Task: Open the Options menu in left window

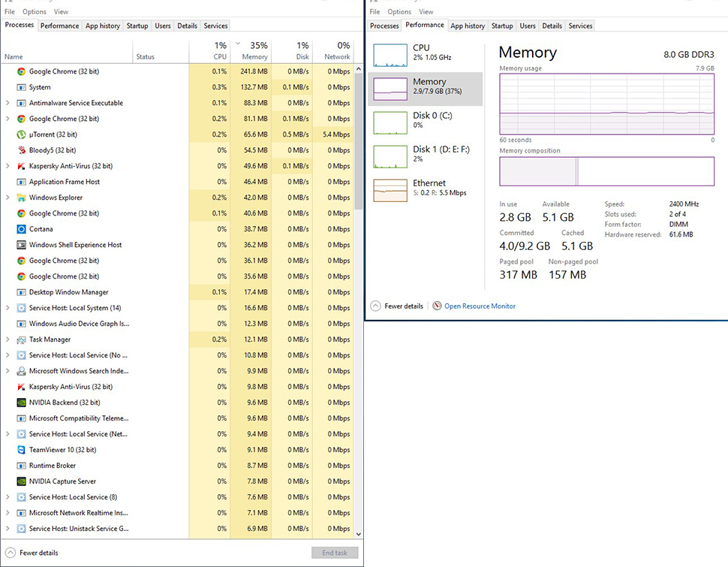Action: [x=35, y=12]
